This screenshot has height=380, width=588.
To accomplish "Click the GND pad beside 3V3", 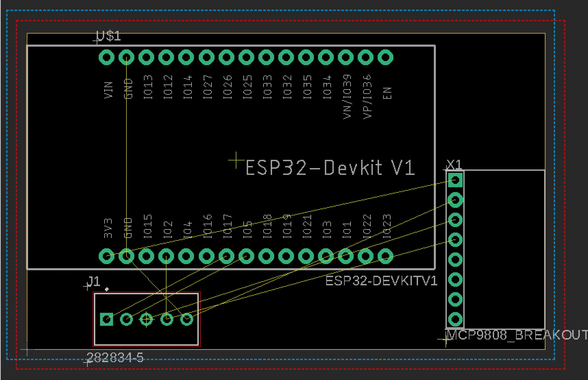I will pos(126,256).
